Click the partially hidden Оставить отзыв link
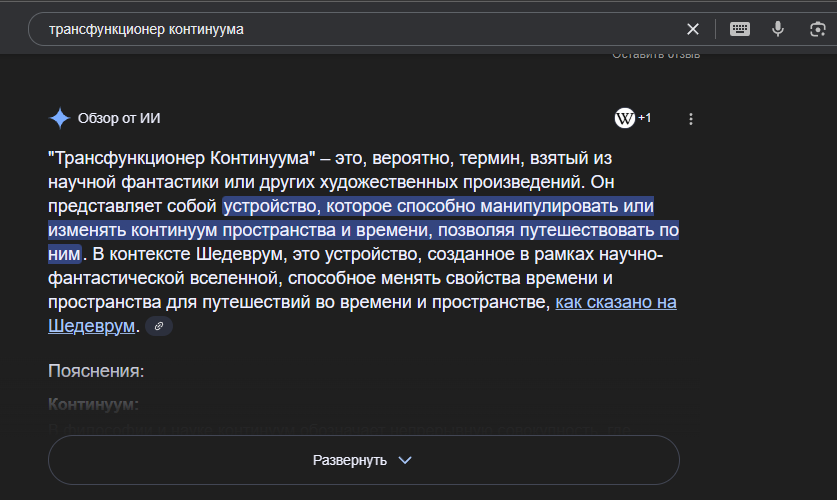 tap(656, 55)
